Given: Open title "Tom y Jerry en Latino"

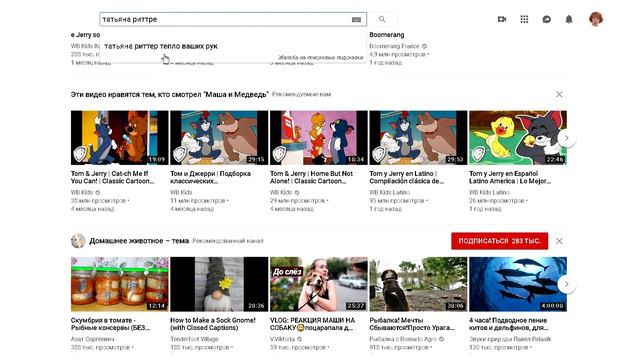Looking at the screenshot, I should point(407,177).
